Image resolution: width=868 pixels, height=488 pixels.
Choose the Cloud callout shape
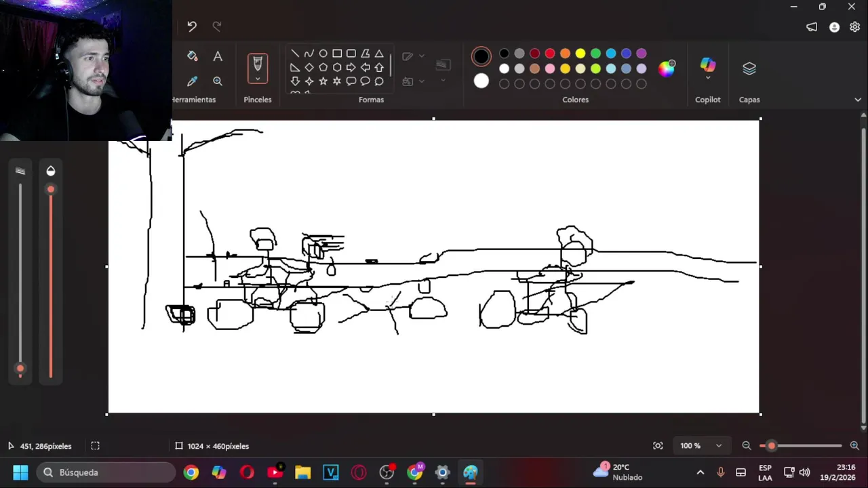coord(379,81)
